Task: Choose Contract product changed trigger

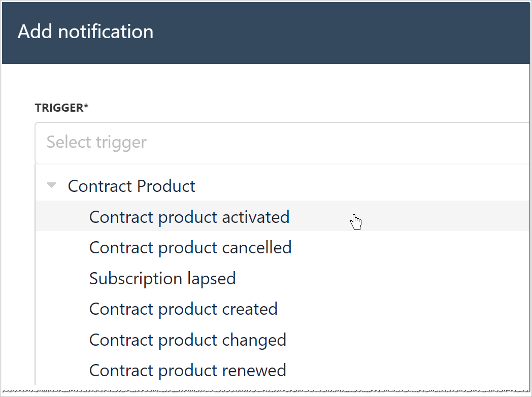Action: pos(188,340)
